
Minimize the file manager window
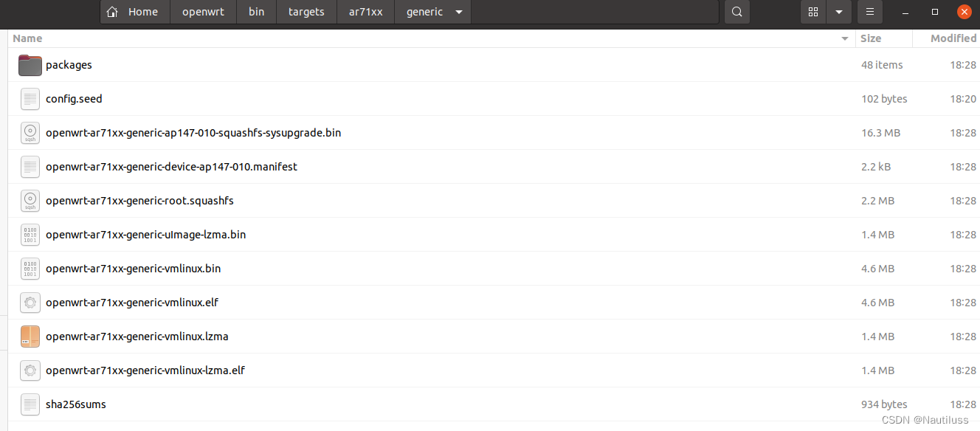(907, 12)
